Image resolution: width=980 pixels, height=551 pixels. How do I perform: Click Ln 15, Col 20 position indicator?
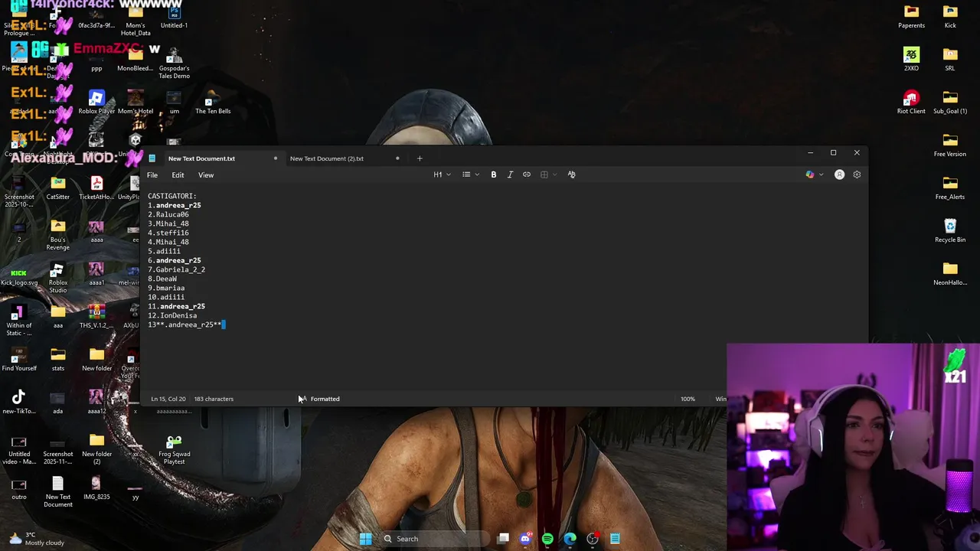click(168, 399)
